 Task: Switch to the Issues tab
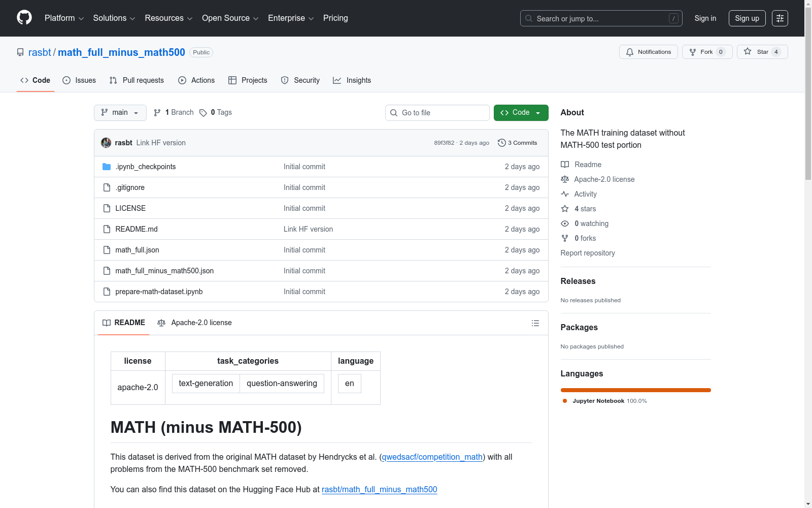click(x=79, y=80)
